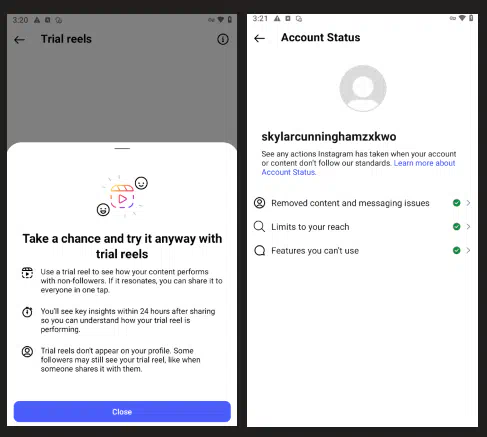Tap the green check for Features you can't use
The image size is (487, 437).
(x=457, y=250)
